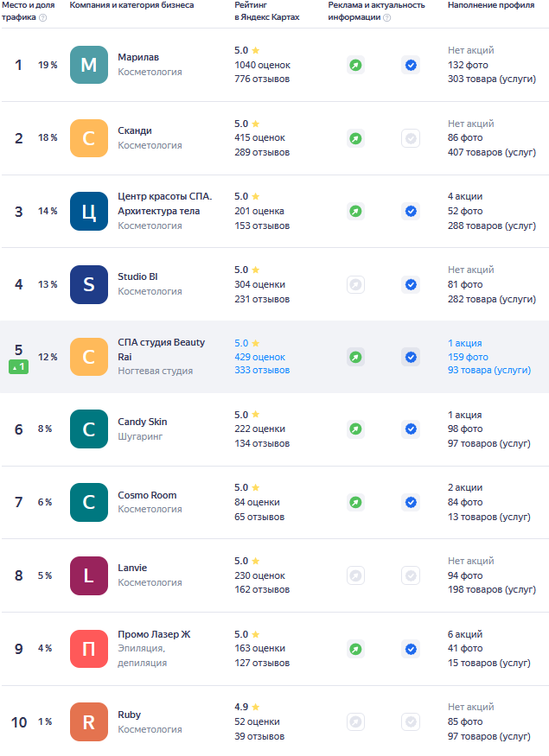Viewport: 549px width, 756px height.
Task: Click '1040 оценок' in Марилав row
Action: pyautogui.click(x=263, y=65)
